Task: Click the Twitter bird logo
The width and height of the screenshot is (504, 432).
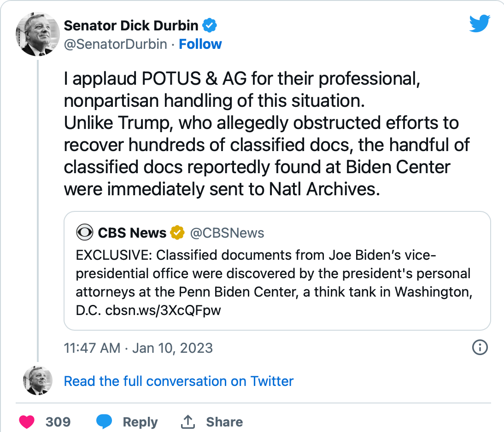Action: [x=480, y=23]
